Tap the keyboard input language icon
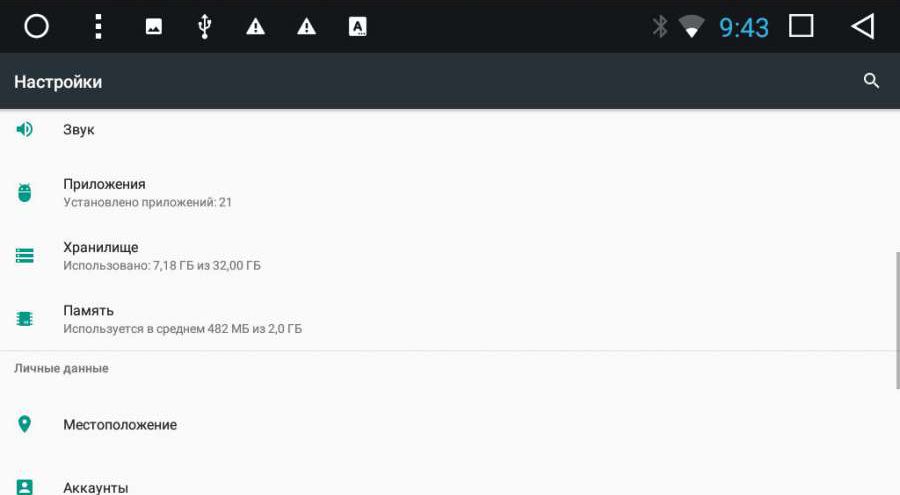 (x=358, y=26)
